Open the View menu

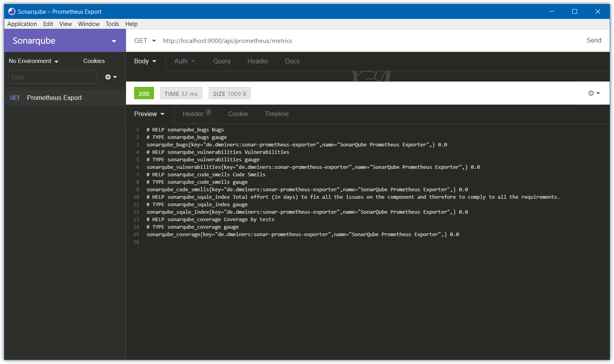click(x=66, y=24)
